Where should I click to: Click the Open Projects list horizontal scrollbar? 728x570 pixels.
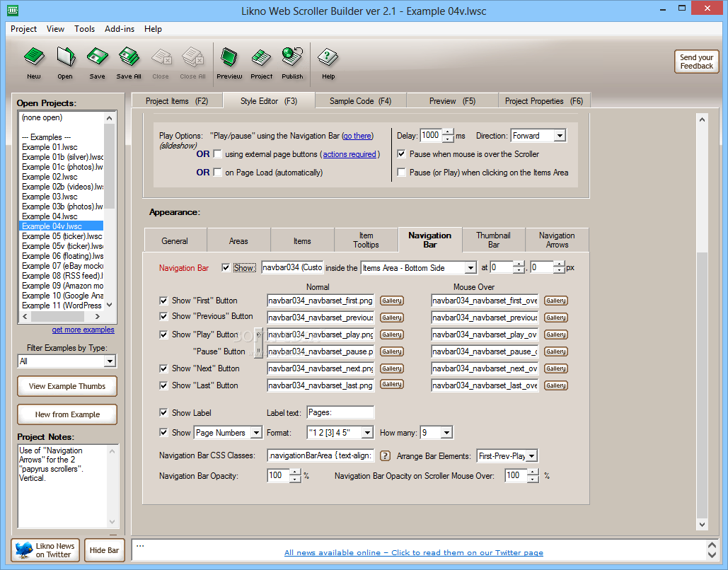coord(61,317)
